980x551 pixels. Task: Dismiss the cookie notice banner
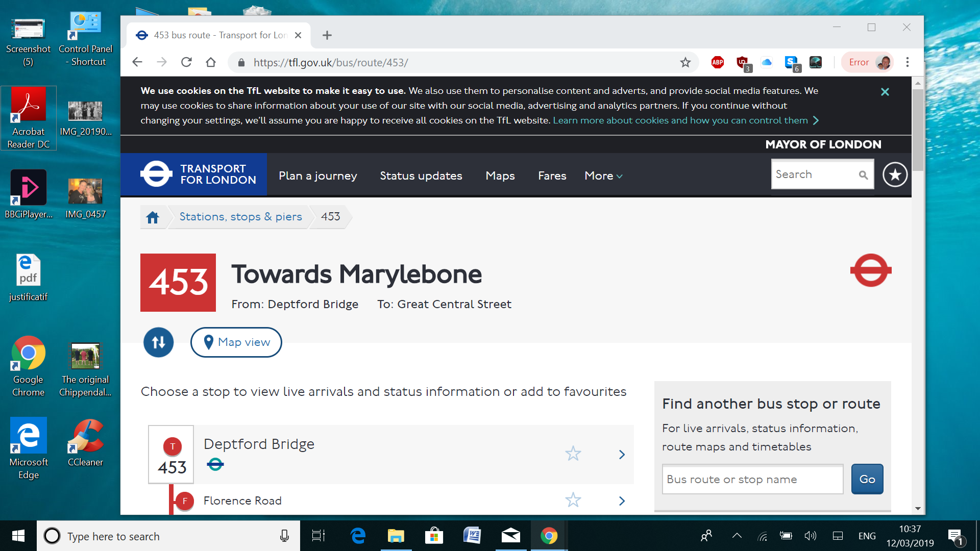point(885,92)
